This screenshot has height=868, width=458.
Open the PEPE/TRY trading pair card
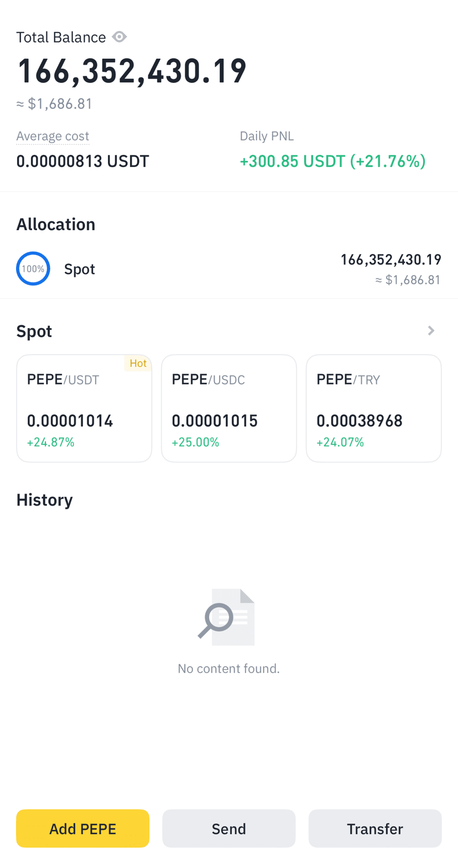click(374, 408)
